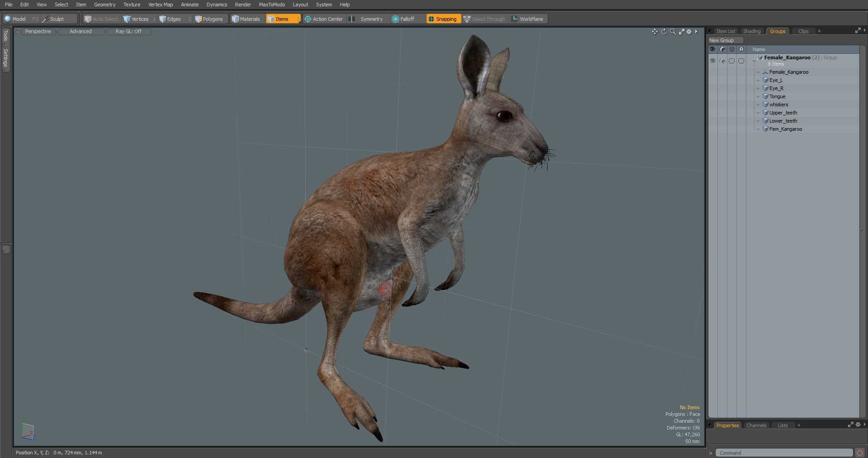The height and width of the screenshot is (458, 868).
Task: Click the render camera column header
Action: pos(722,49)
